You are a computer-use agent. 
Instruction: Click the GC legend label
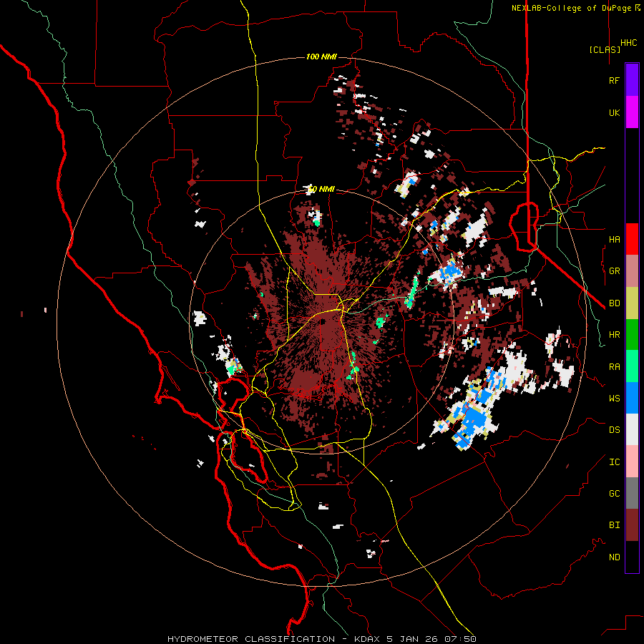coord(614,494)
